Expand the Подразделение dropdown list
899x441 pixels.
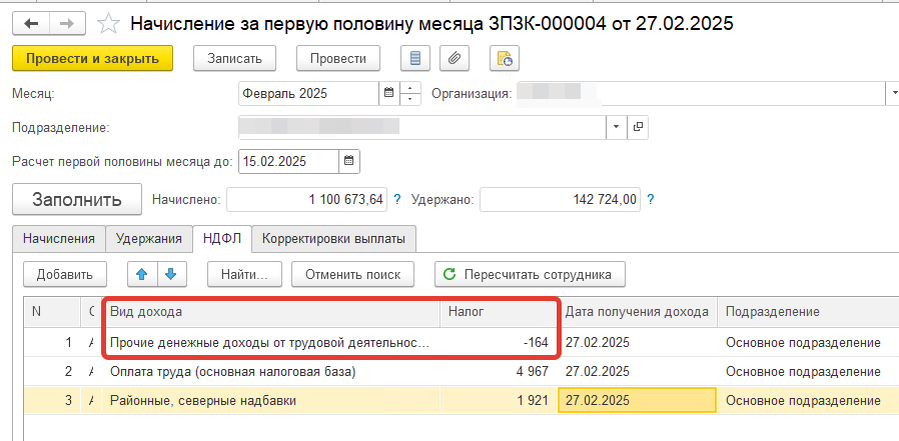coord(616,127)
